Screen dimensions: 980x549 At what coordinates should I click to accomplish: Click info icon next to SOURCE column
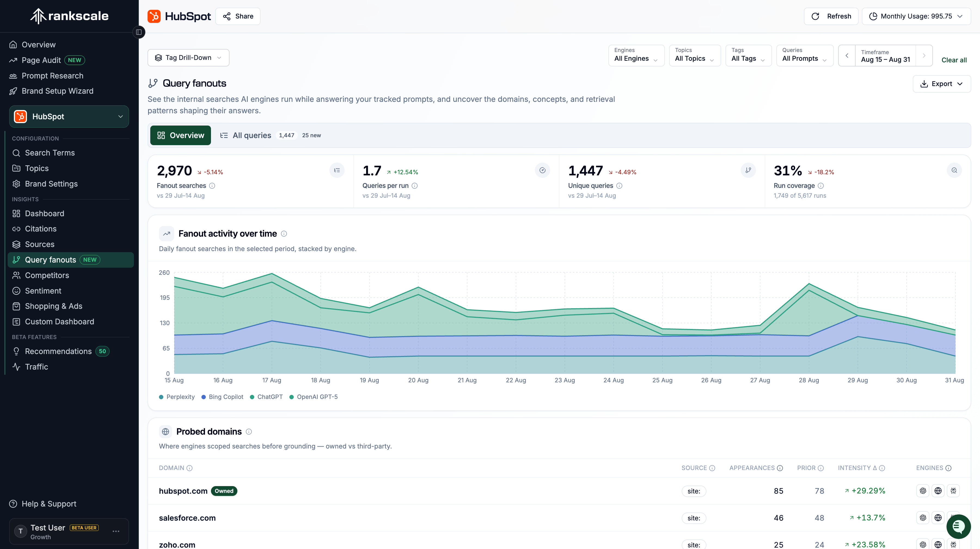tap(712, 468)
